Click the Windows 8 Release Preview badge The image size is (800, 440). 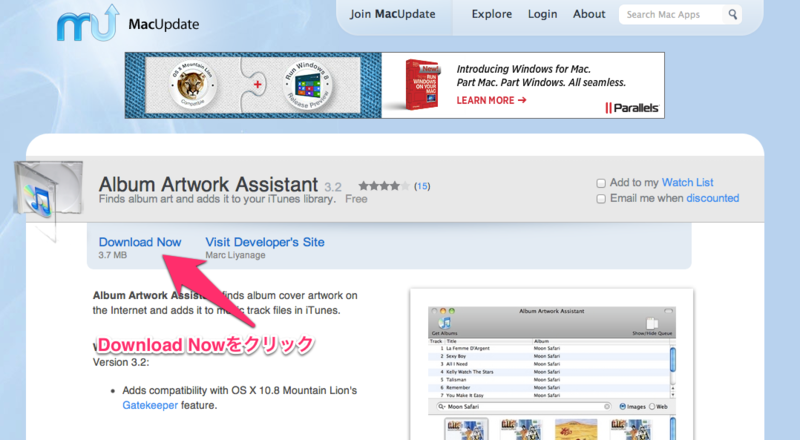(308, 85)
